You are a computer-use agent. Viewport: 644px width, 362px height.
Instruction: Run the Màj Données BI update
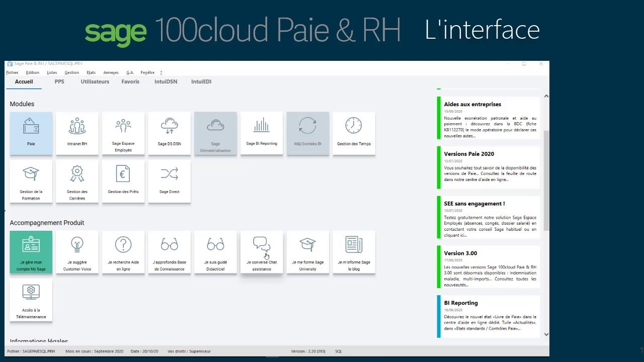(x=307, y=133)
